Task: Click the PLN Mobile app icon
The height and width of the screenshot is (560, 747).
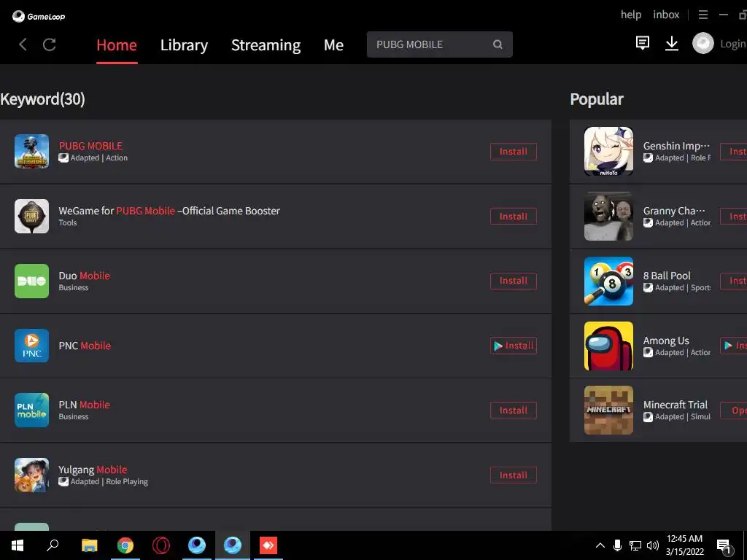Action: (x=31, y=410)
